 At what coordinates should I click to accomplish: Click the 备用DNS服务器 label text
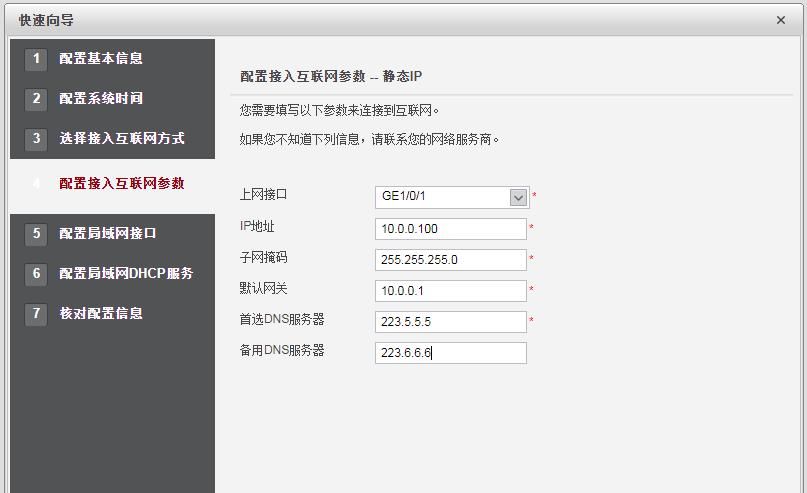click(x=282, y=350)
